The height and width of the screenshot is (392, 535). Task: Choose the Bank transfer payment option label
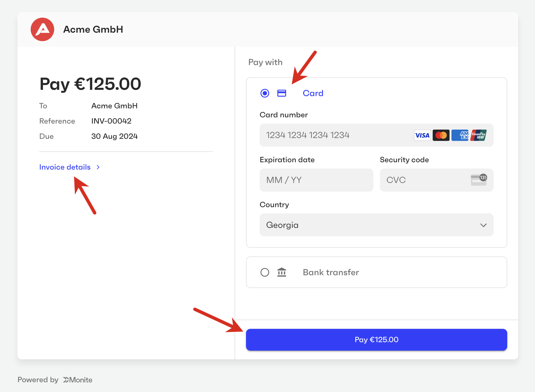331,272
